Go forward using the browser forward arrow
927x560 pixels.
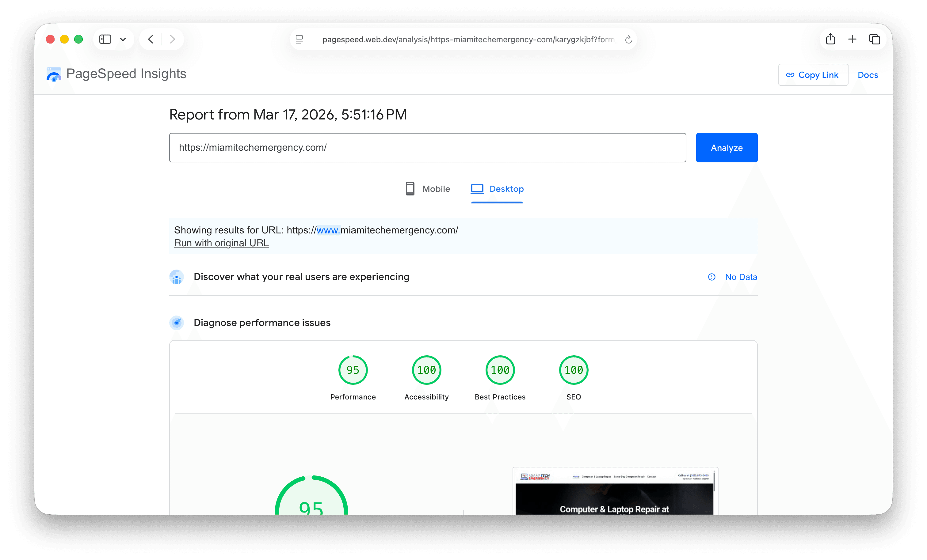(172, 39)
